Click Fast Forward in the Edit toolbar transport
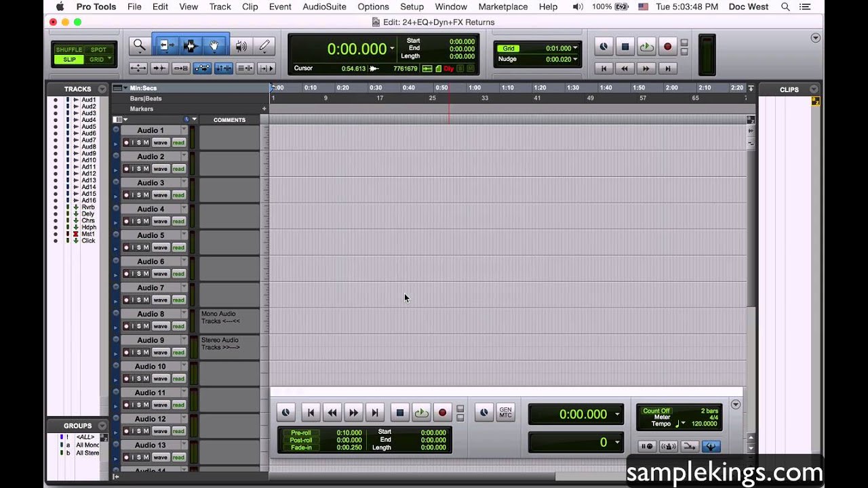The width and height of the screenshot is (868, 488). tap(646, 68)
